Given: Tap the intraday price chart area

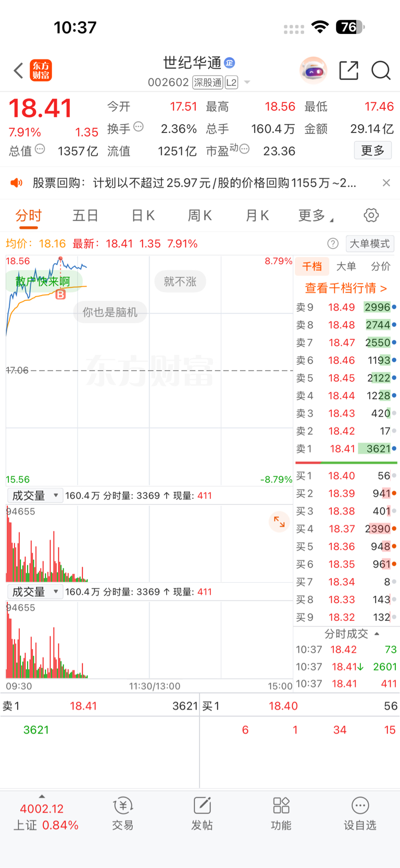Looking at the screenshot, I should (x=149, y=371).
